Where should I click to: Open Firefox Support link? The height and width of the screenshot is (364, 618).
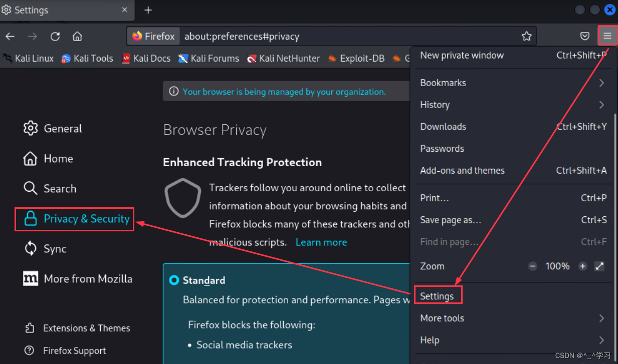tap(65, 350)
